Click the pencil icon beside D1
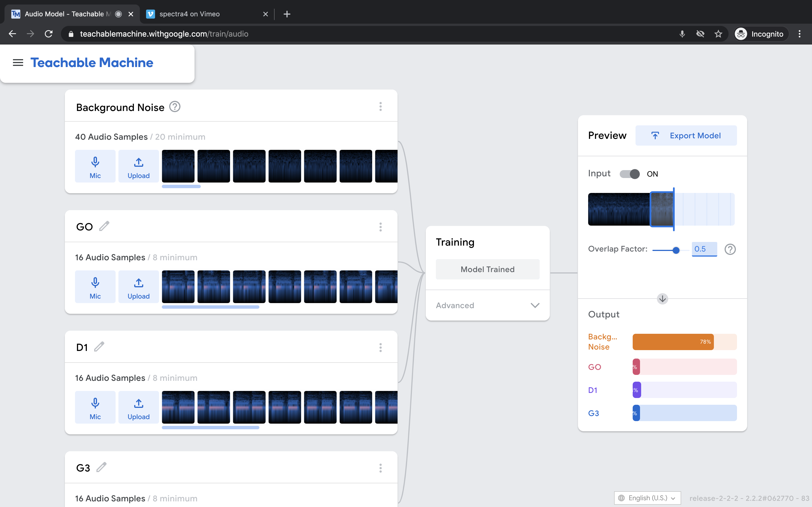This screenshot has height=507, width=812. (99, 347)
